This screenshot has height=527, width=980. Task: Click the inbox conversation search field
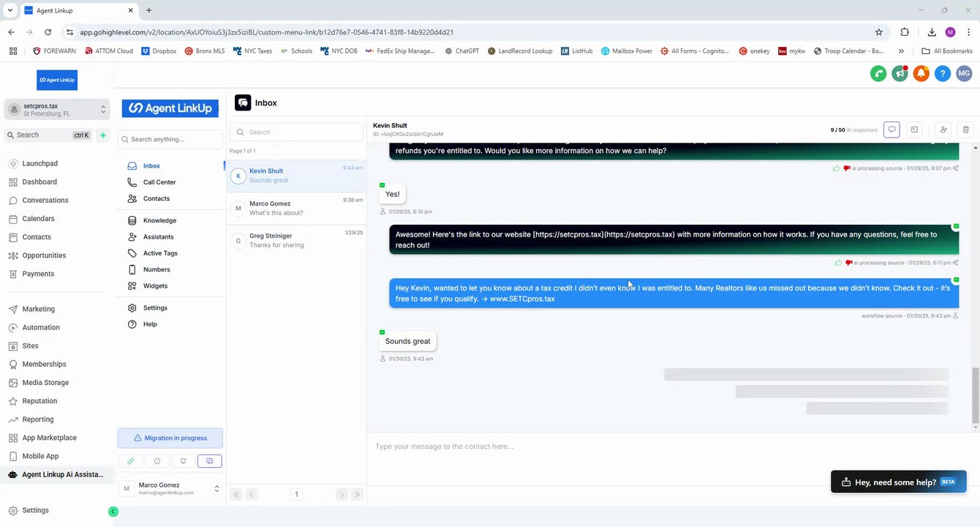tap(296, 132)
